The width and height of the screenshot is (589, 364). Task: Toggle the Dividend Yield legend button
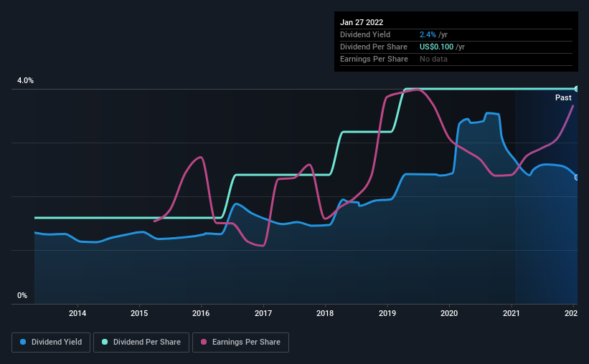51,343
